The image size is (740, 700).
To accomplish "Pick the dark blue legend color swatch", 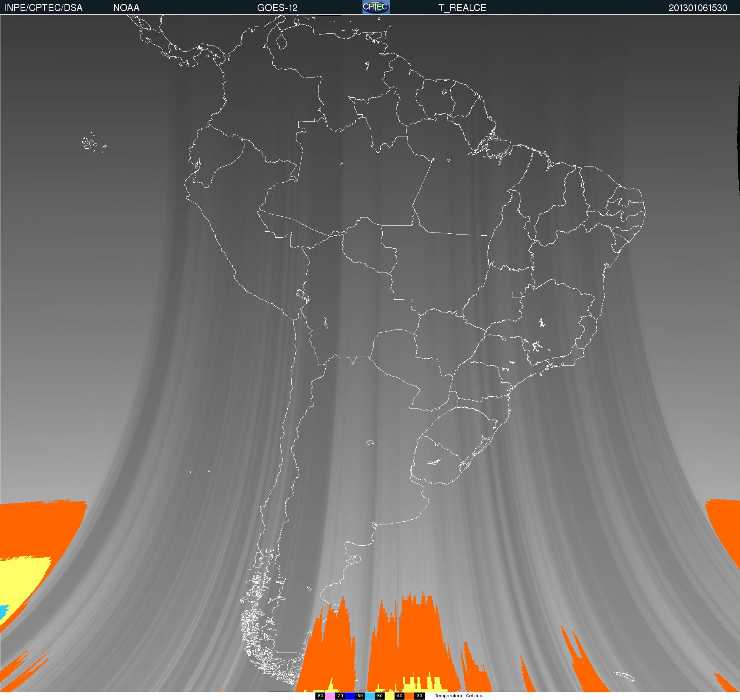I will click(x=350, y=696).
